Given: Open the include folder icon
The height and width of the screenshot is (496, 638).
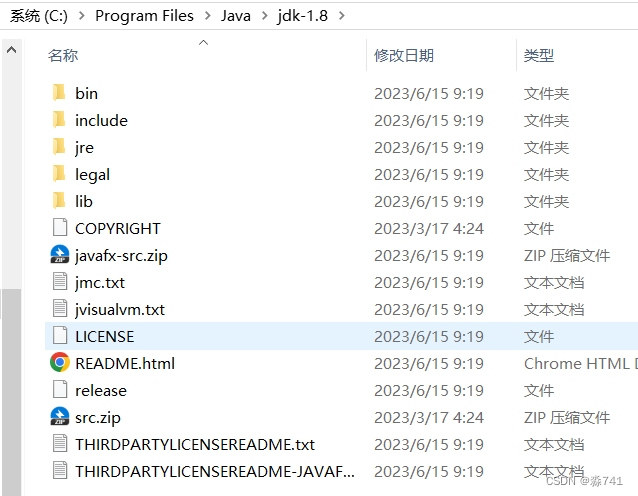Looking at the screenshot, I should [x=59, y=120].
